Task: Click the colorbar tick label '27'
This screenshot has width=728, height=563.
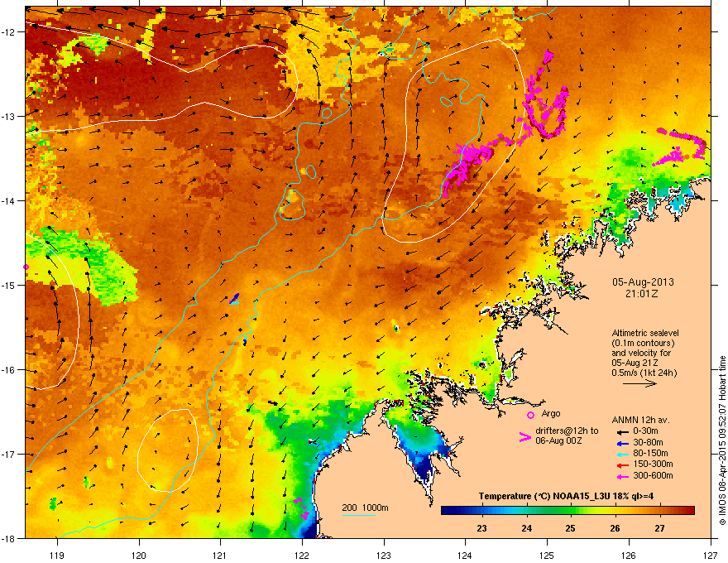Action: click(x=660, y=528)
